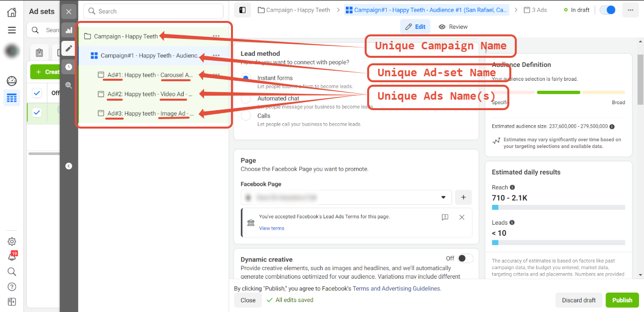Select the campaigns table grid icon

pos(11,98)
